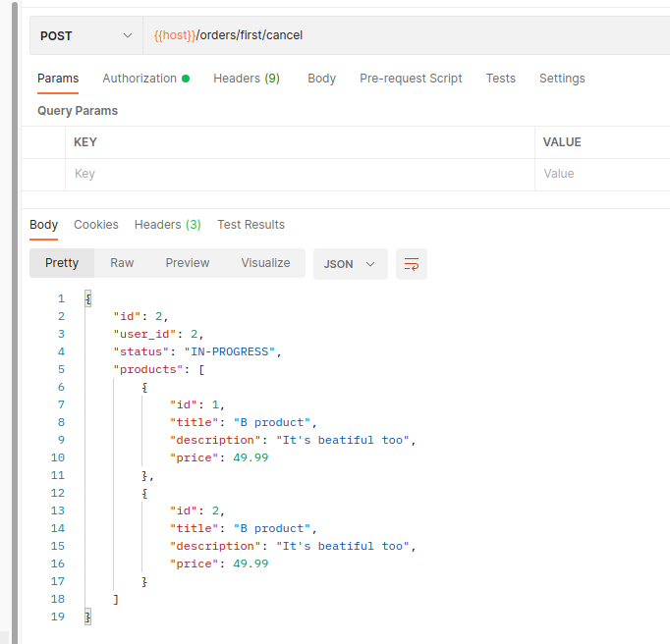Screen dimensions: 670x644
Task: Open the Pre-request Script tab
Action: 411,79
